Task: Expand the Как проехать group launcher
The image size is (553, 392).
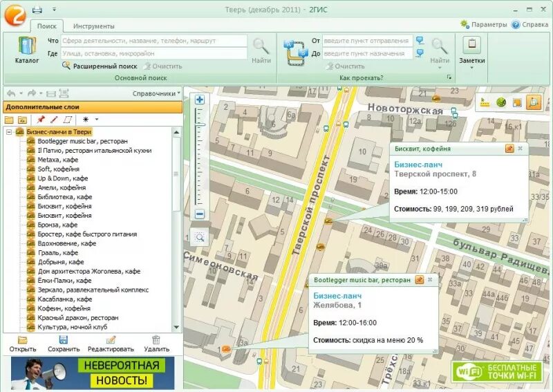Action: pos(449,77)
